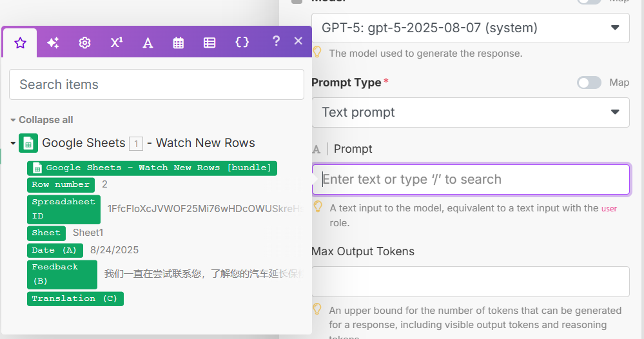644x339 pixels.
Task: Click the Max Output Tokens field
Action: tap(470, 282)
